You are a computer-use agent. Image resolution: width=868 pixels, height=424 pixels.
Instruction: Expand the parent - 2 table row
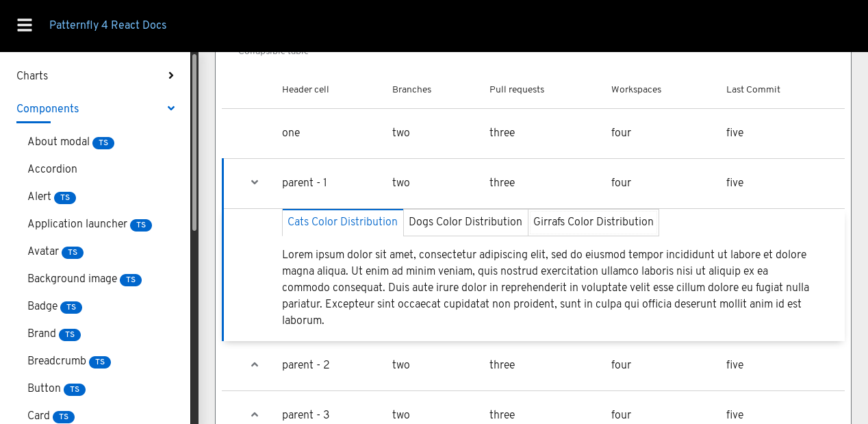254,364
